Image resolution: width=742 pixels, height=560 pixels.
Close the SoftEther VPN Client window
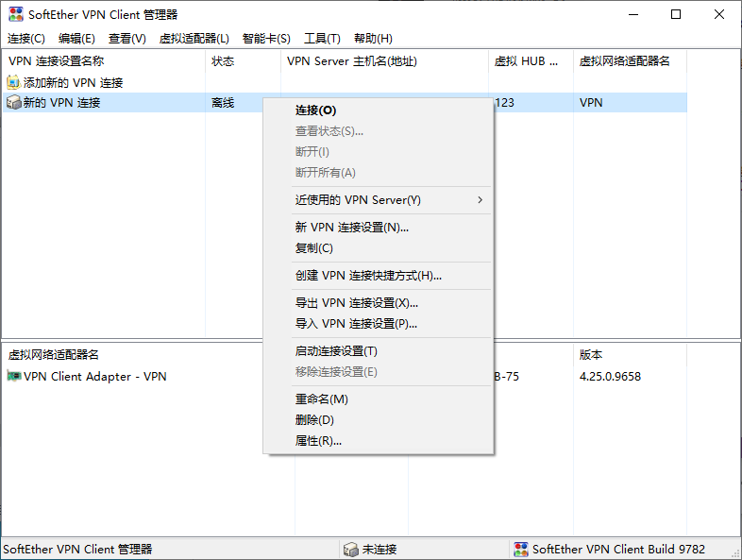tap(719, 15)
